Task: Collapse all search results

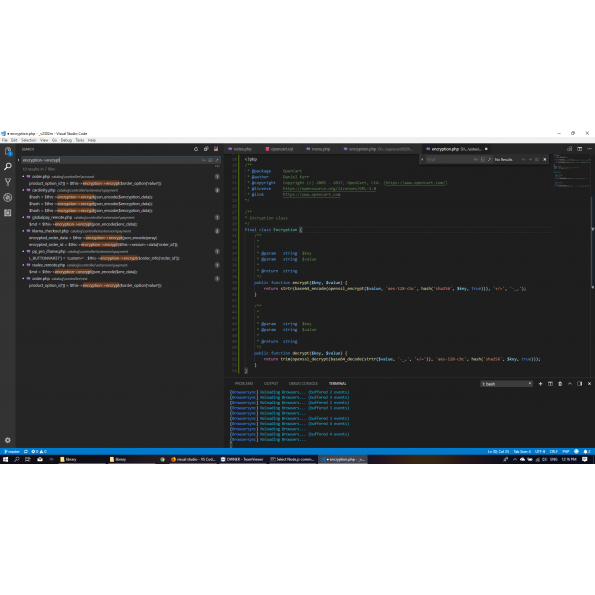Action: coord(206,149)
